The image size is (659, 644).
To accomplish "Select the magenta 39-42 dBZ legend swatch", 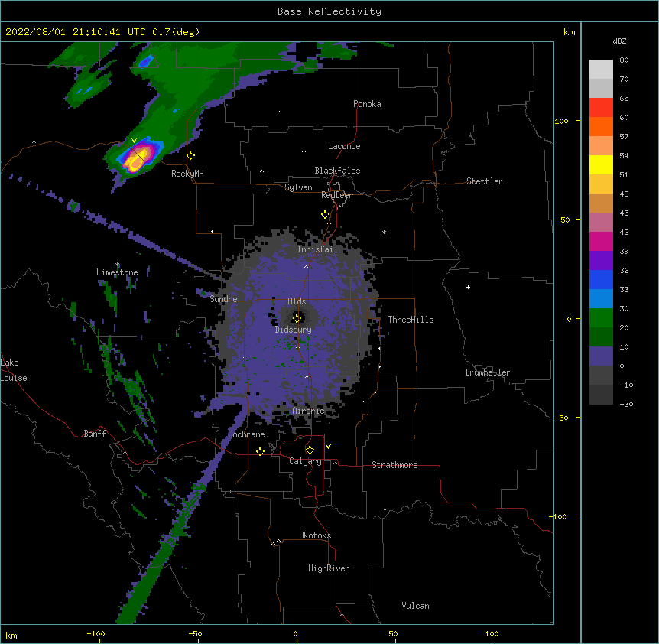I will 601,241.
